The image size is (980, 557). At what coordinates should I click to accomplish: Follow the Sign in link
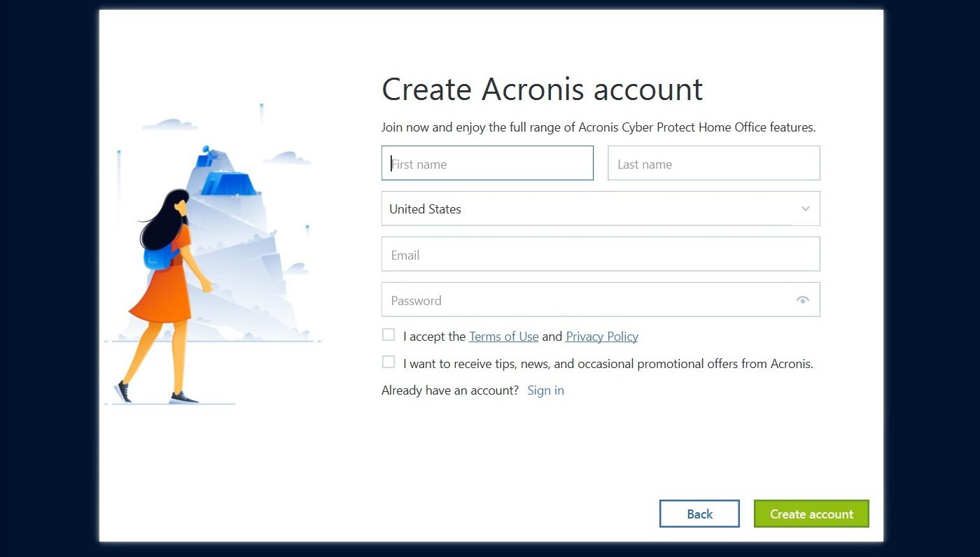click(x=545, y=390)
